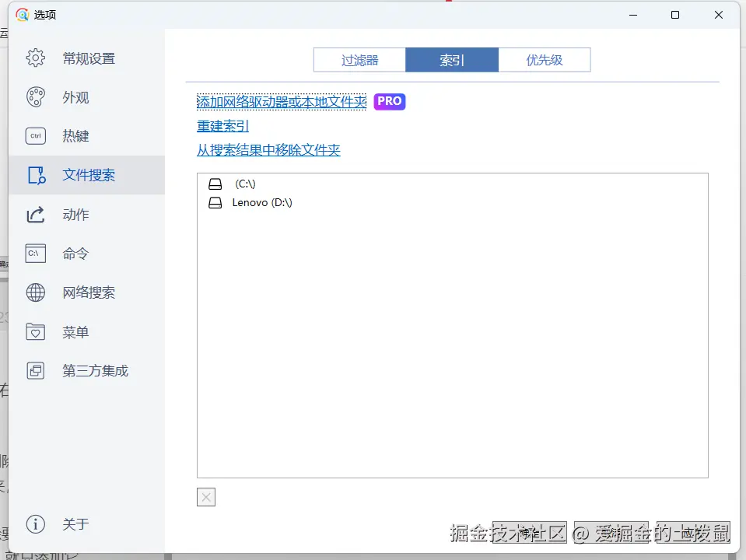
Task: Open the 热键 hotkeys page
Action: (86, 136)
